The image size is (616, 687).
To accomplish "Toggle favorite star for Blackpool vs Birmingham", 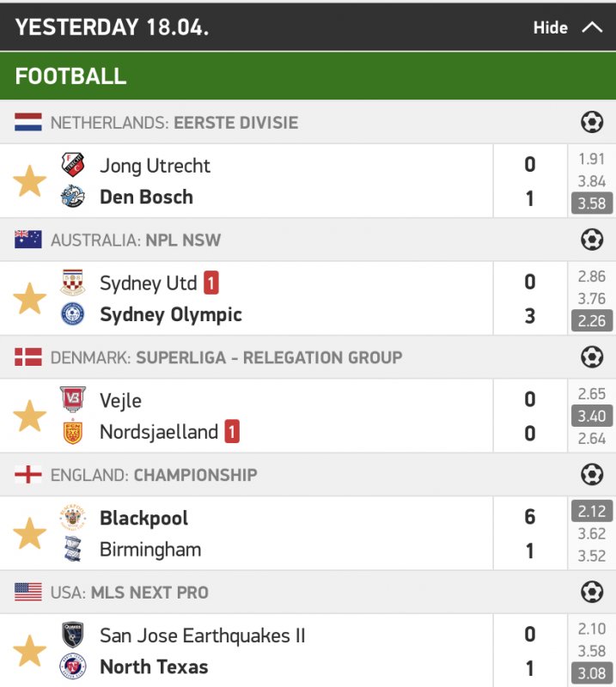I will (29, 534).
